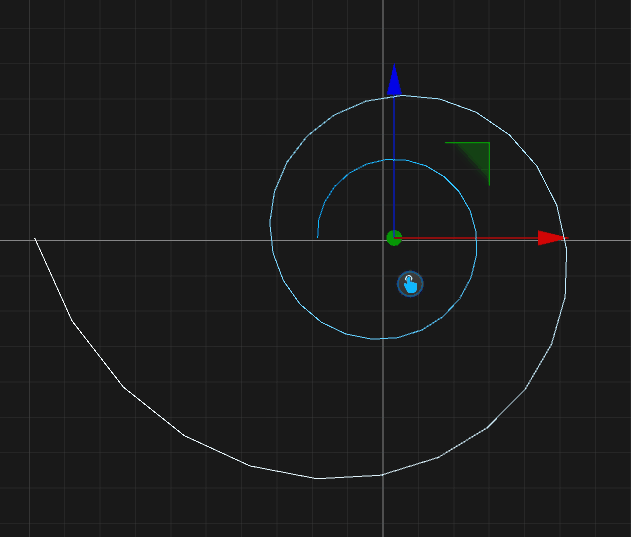Click the red X-axis arrow head

pos(551,238)
